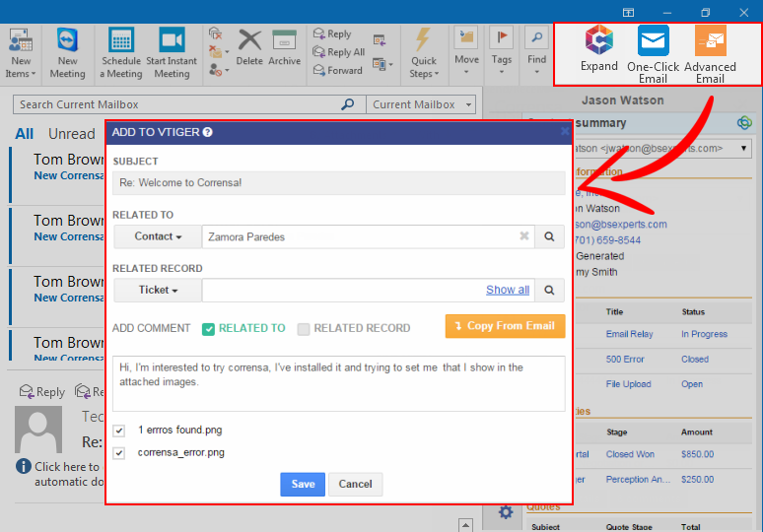763x532 pixels.
Task: Click into the comment text area
Action: [x=339, y=383]
